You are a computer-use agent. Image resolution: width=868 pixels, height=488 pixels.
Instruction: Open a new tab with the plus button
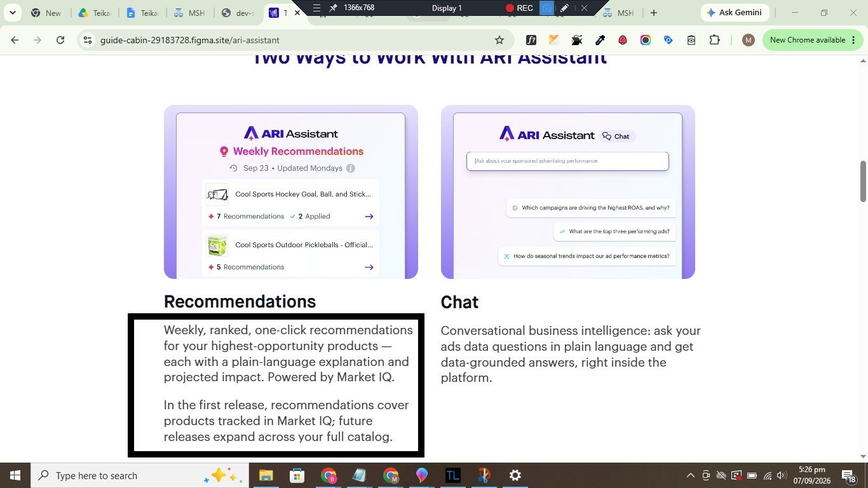point(653,13)
